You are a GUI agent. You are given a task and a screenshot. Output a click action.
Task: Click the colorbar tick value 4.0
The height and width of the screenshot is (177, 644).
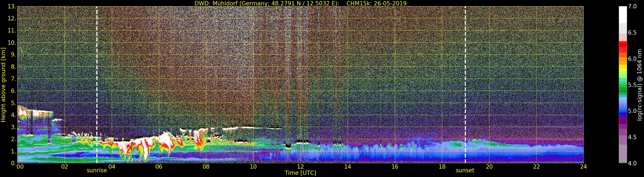(x=632, y=163)
